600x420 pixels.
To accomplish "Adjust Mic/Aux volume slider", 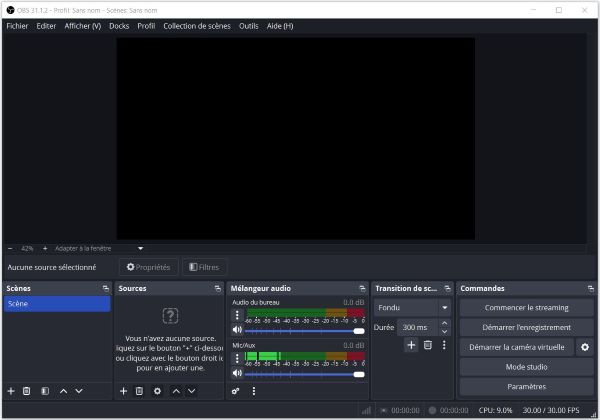I will (305, 374).
